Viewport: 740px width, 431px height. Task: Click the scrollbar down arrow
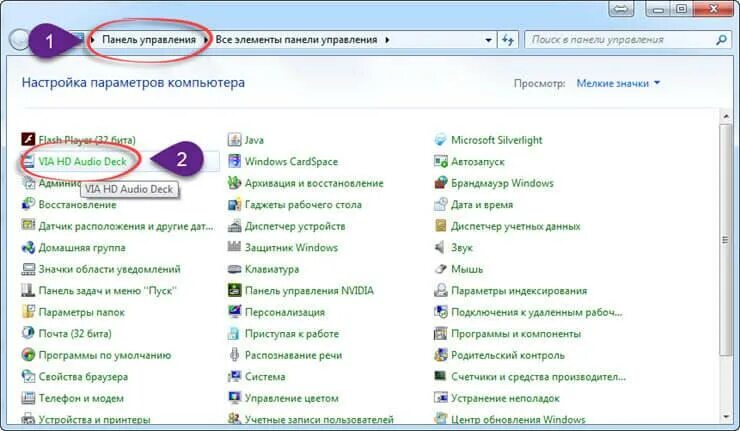(725, 416)
